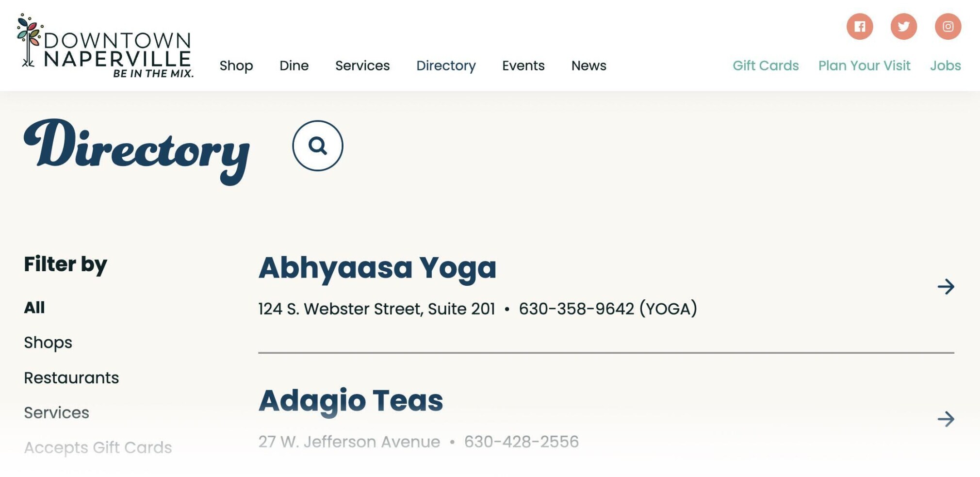Open the Plan Your Visit link
This screenshot has height=477, width=980.
click(x=864, y=66)
